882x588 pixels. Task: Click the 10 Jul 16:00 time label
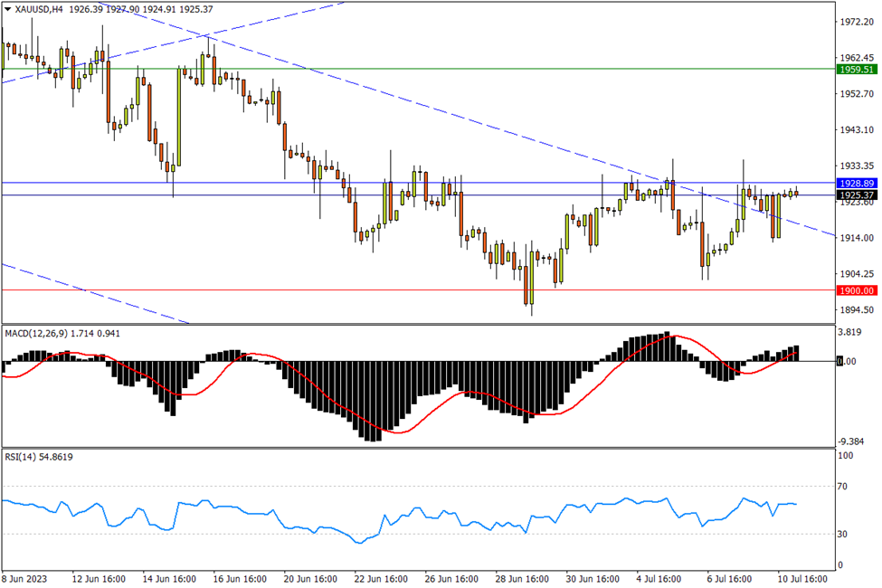click(801, 578)
